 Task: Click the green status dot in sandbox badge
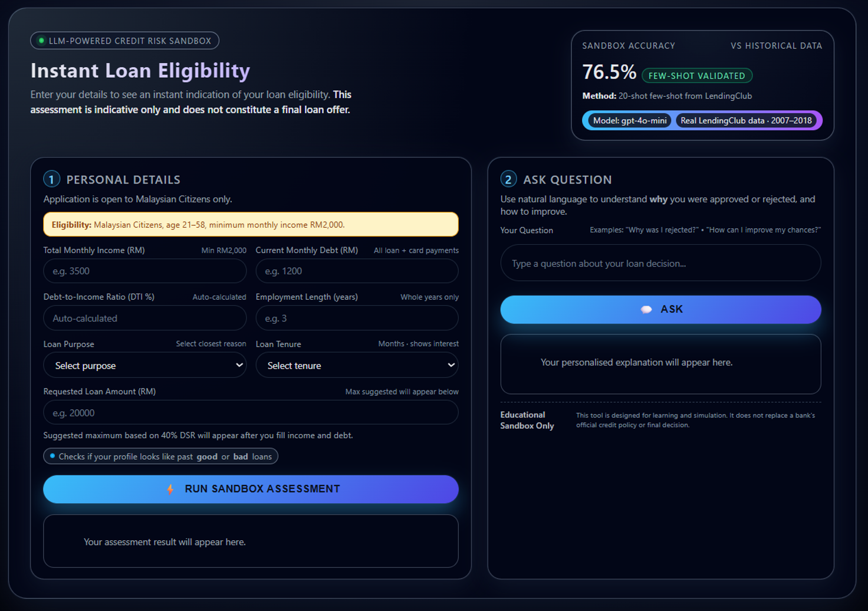click(41, 41)
